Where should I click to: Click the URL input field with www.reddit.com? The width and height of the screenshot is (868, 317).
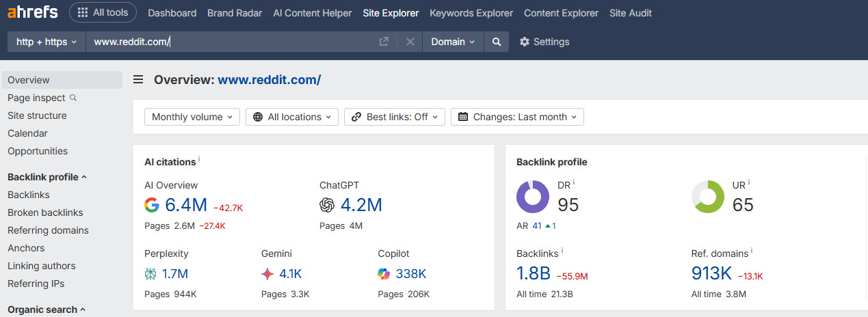coord(233,42)
